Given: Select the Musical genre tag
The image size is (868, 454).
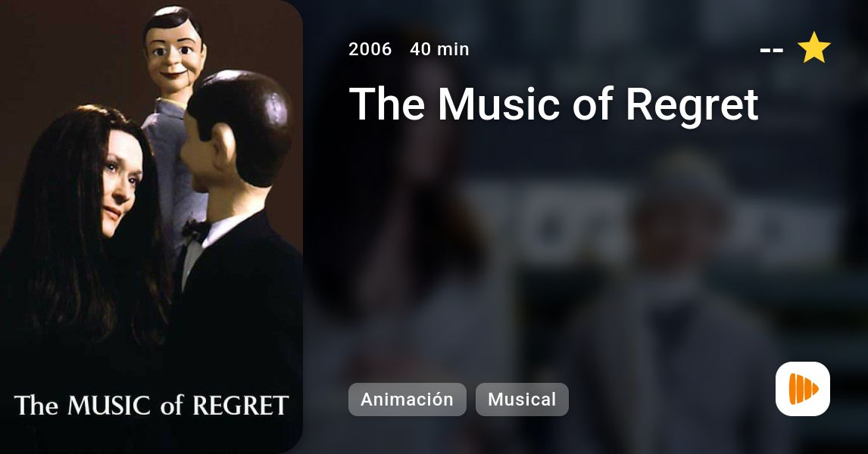Looking at the screenshot, I should tap(521, 400).
